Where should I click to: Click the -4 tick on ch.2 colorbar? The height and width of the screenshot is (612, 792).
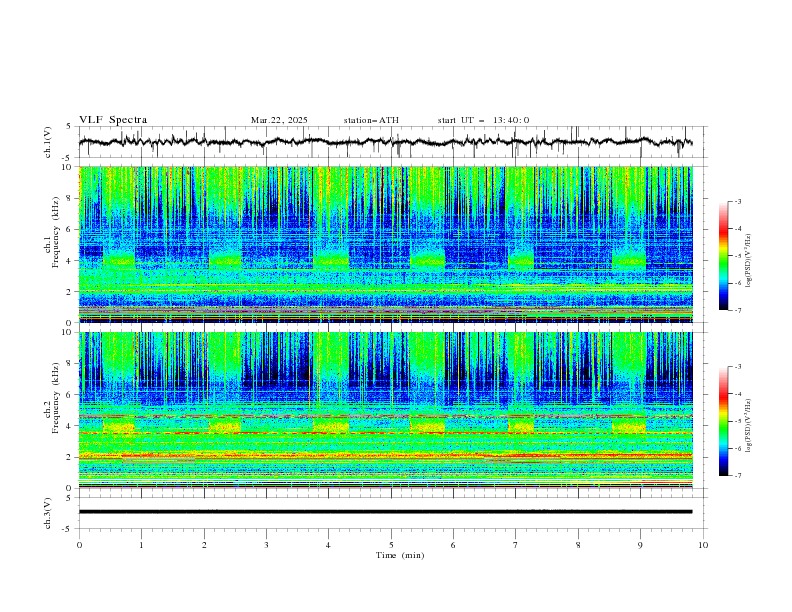[x=737, y=394]
